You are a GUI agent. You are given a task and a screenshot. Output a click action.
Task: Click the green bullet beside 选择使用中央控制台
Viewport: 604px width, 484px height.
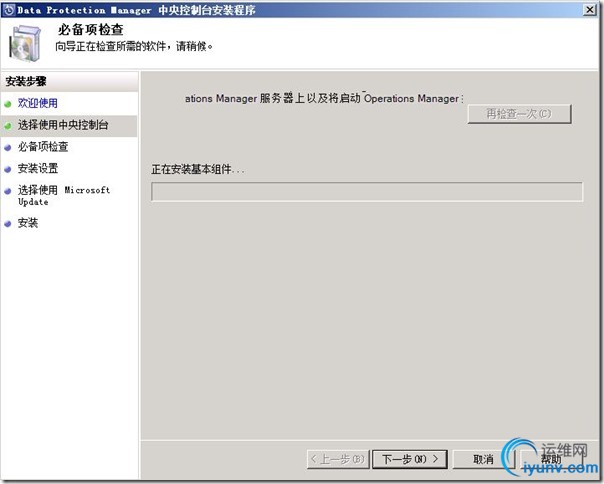click(x=8, y=126)
